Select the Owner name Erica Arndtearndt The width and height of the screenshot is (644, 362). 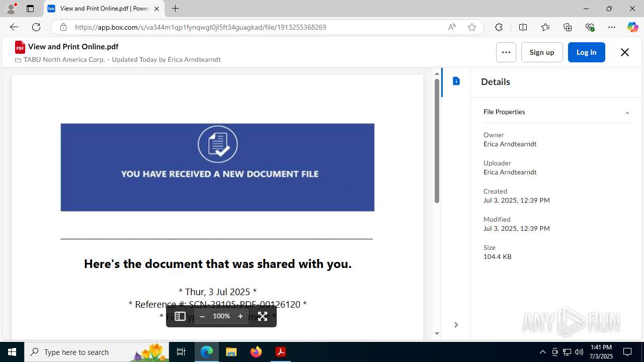[x=510, y=144]
